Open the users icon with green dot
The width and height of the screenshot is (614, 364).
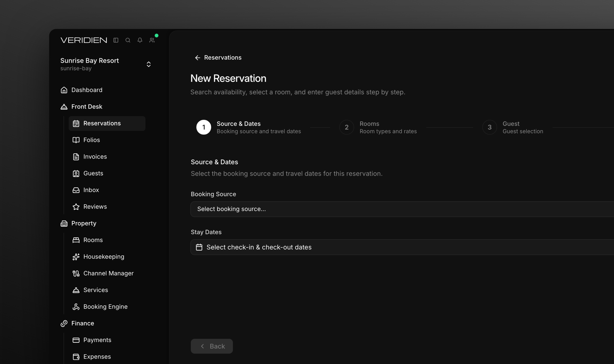pos(152,40)
